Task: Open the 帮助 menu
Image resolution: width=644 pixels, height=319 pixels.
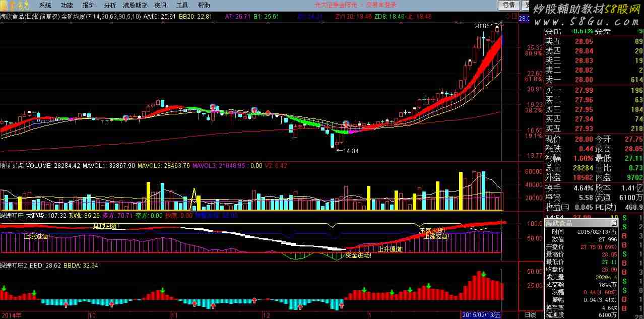Action: [x=204, y=6]
